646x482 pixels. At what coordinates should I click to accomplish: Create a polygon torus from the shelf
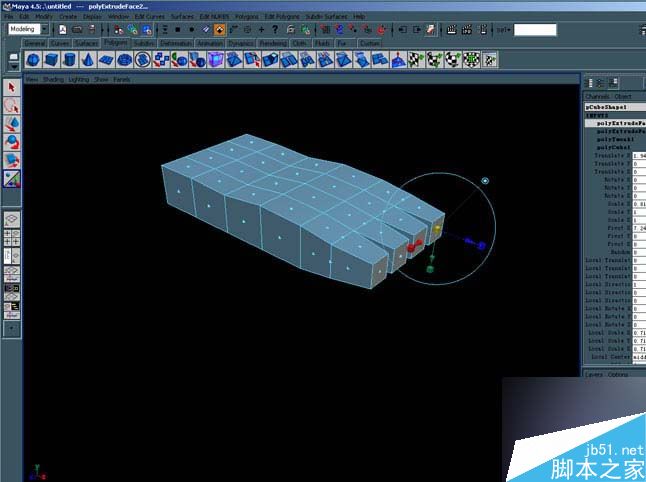[124, 60]
